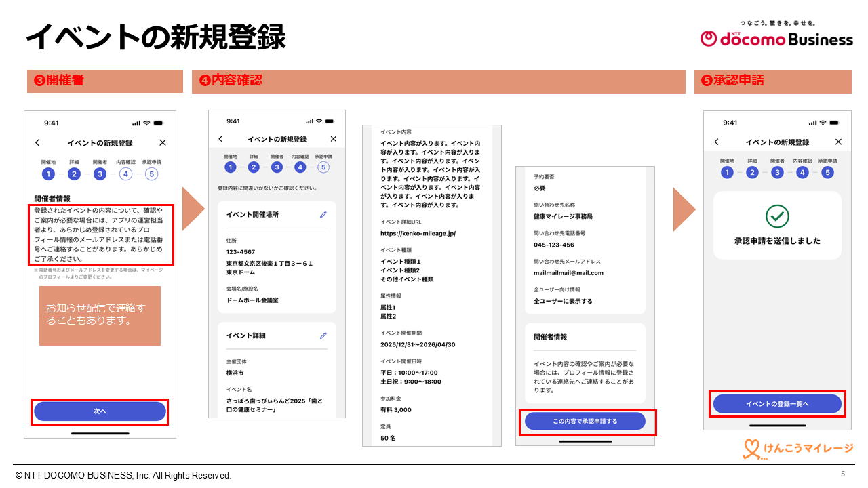Click the 属性1 value
This screenshot has width=868, height=488.
coord(387,308)
